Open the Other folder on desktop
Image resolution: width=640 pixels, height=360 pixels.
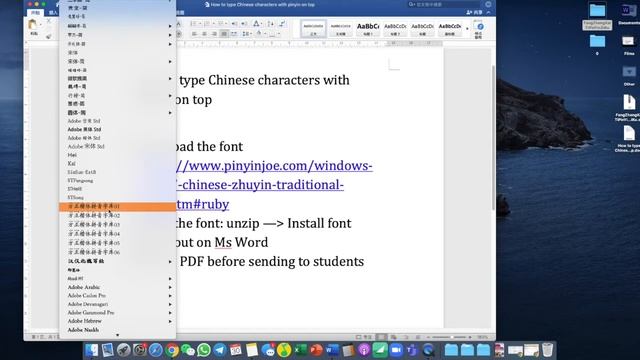(629, 76)
